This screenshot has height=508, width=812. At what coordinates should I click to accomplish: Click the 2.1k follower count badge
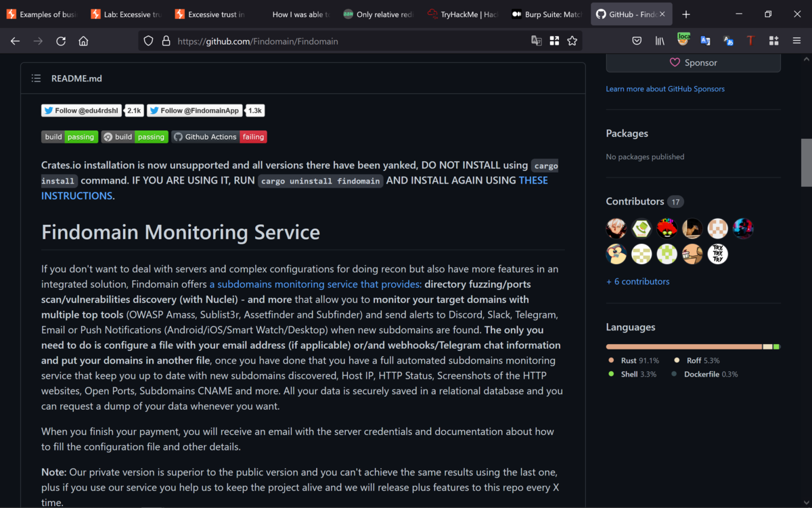click(x=135, y=110)
